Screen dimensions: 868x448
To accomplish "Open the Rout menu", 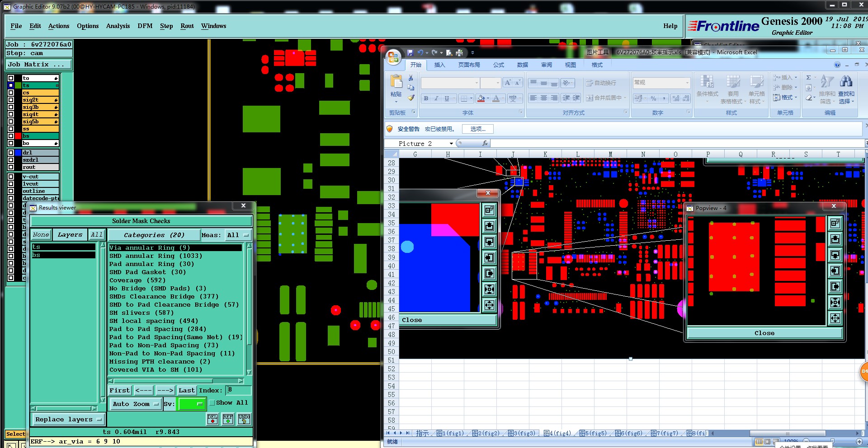I will click(187, 26).
